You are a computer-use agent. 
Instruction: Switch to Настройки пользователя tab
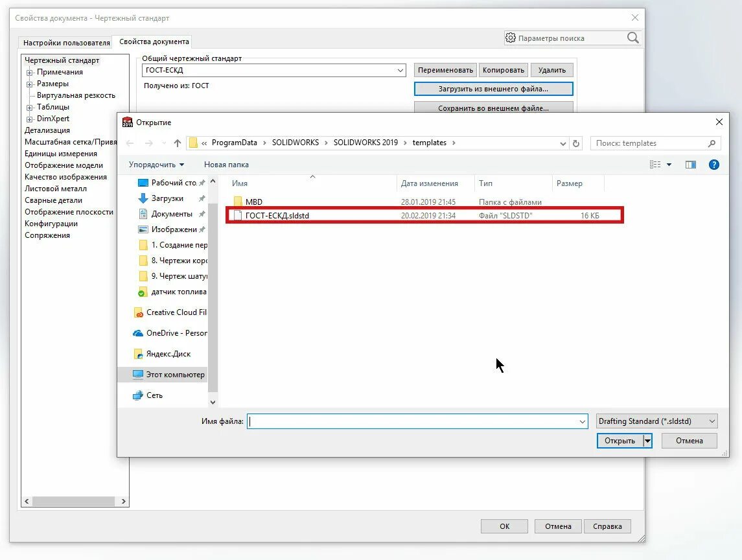67,43
